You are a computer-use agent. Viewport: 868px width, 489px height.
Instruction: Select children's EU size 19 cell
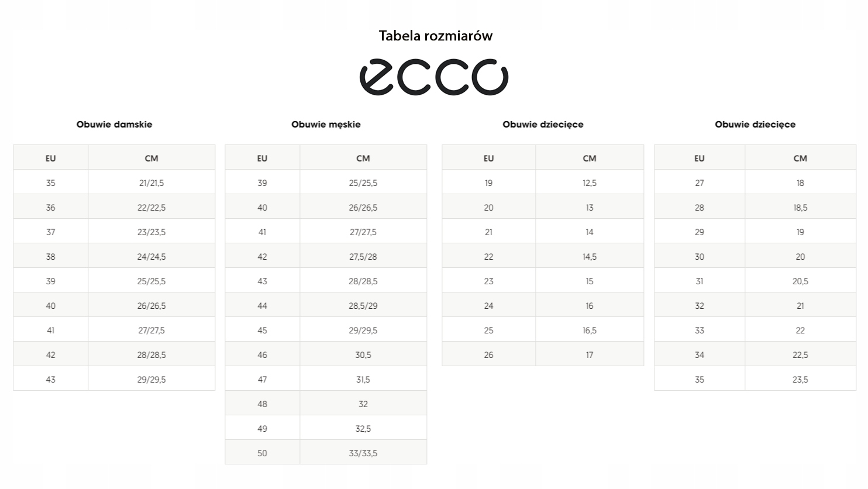click(x=488, y=183)
